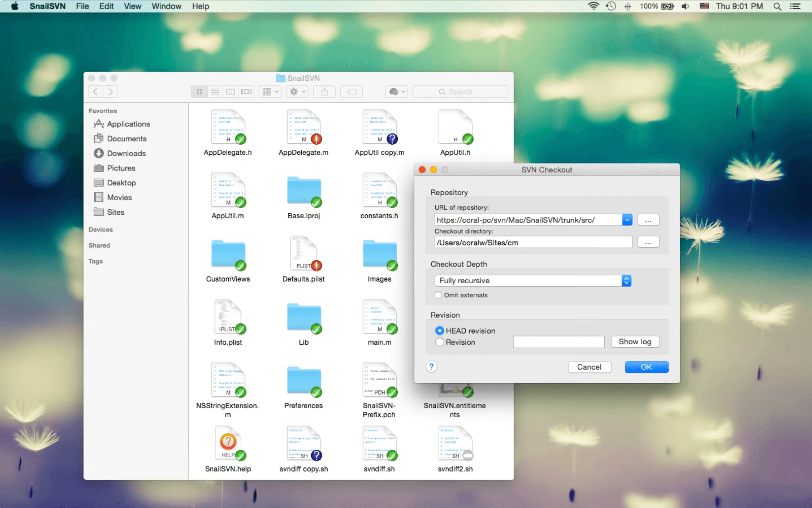Click the Finder share button
Image resolution: width=812 pixels, height=508 pixels.
[324, 92]
